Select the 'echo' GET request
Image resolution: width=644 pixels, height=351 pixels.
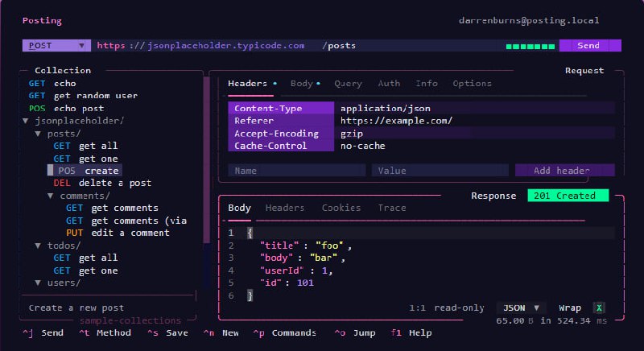[x=52, y=84]
